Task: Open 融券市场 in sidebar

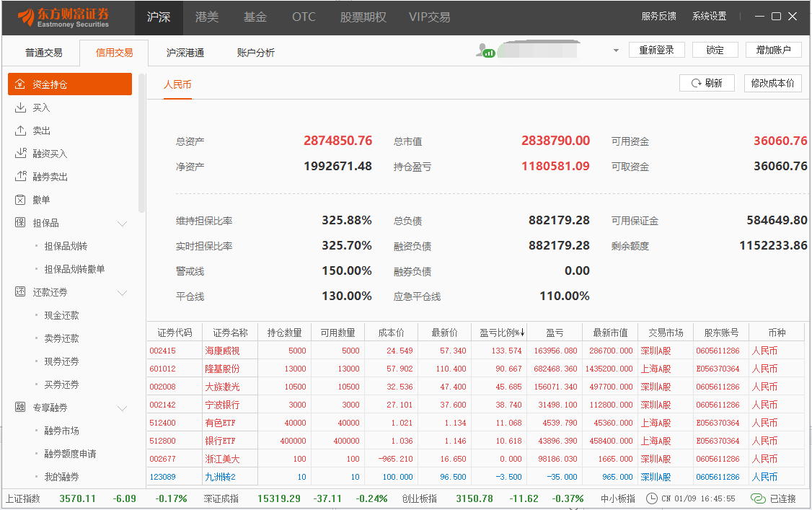Action: click(x=61, y=430)
